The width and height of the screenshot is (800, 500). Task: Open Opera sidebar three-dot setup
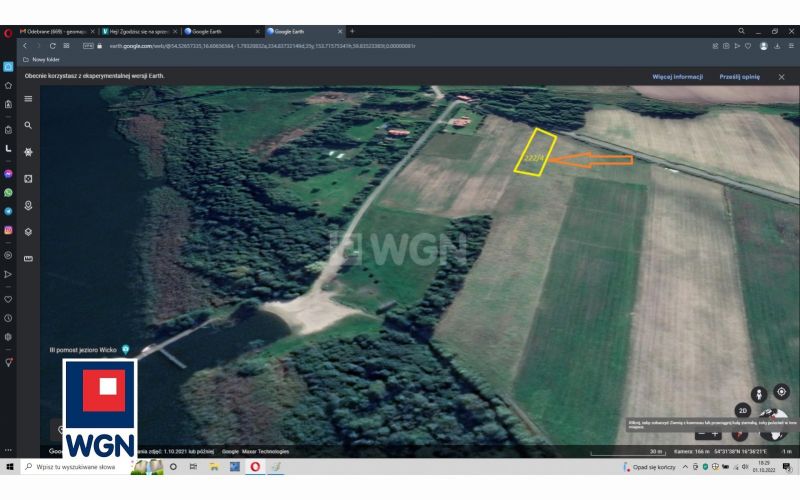(x=8, y=450)
